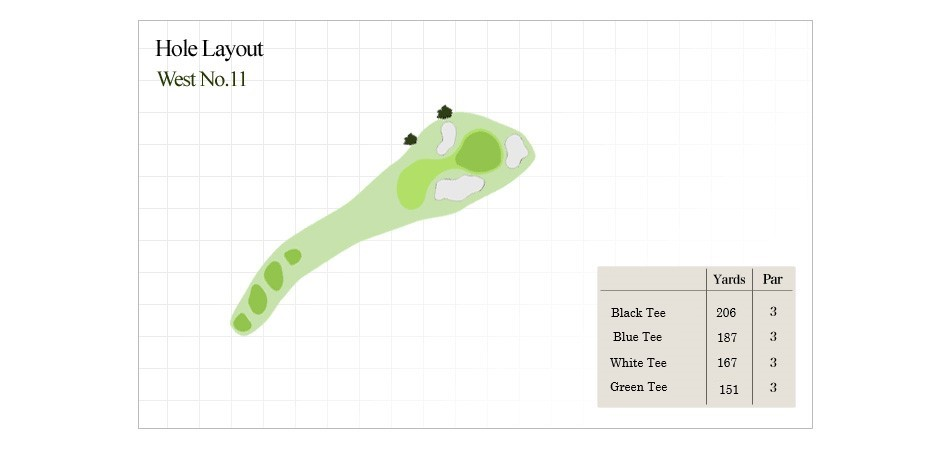The height and width of the screenshot is (450, 950).
Task: Click the large bunker below the green
Action: tap(459, 188)
